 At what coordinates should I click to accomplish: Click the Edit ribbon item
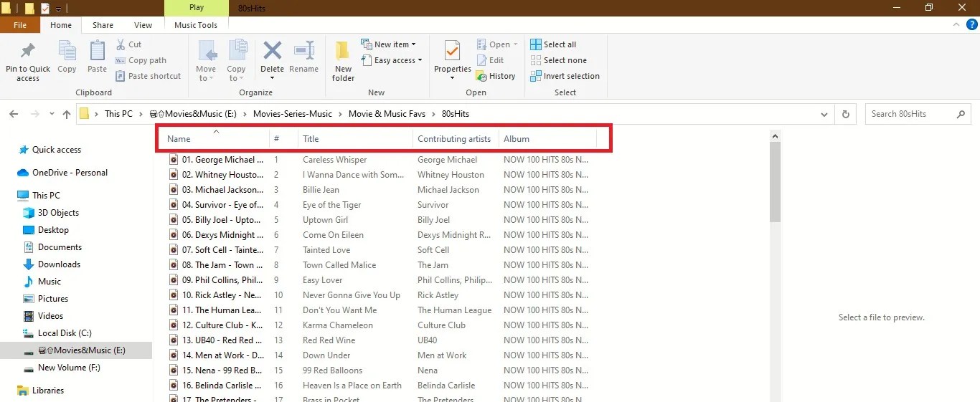489,60
